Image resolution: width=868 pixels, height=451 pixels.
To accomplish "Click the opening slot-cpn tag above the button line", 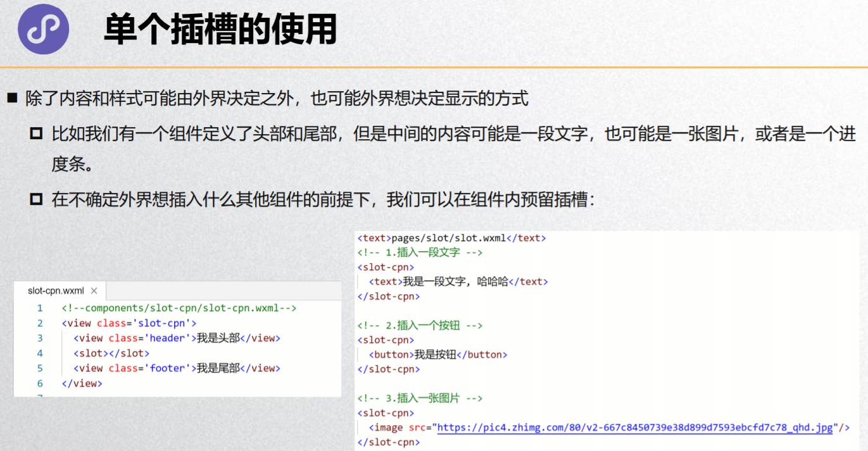I will click(x=386, y=340).
